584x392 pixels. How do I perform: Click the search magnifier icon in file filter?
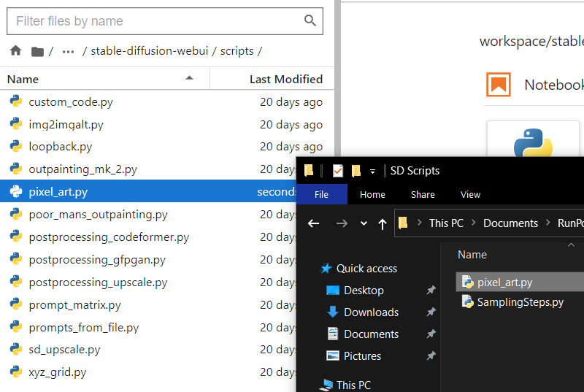310,21
